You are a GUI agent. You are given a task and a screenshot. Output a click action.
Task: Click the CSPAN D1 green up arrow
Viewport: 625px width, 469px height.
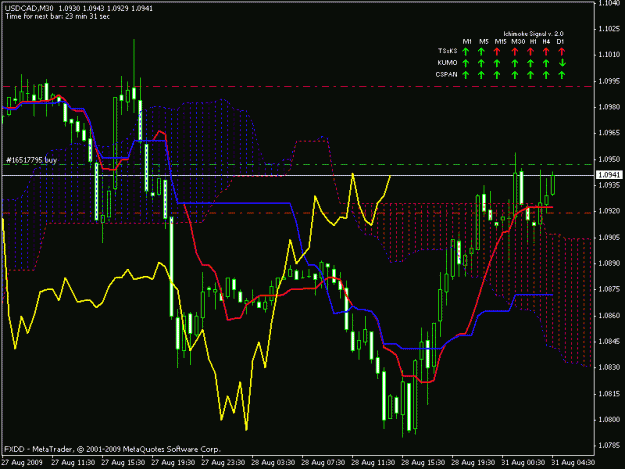pos(562,75)
